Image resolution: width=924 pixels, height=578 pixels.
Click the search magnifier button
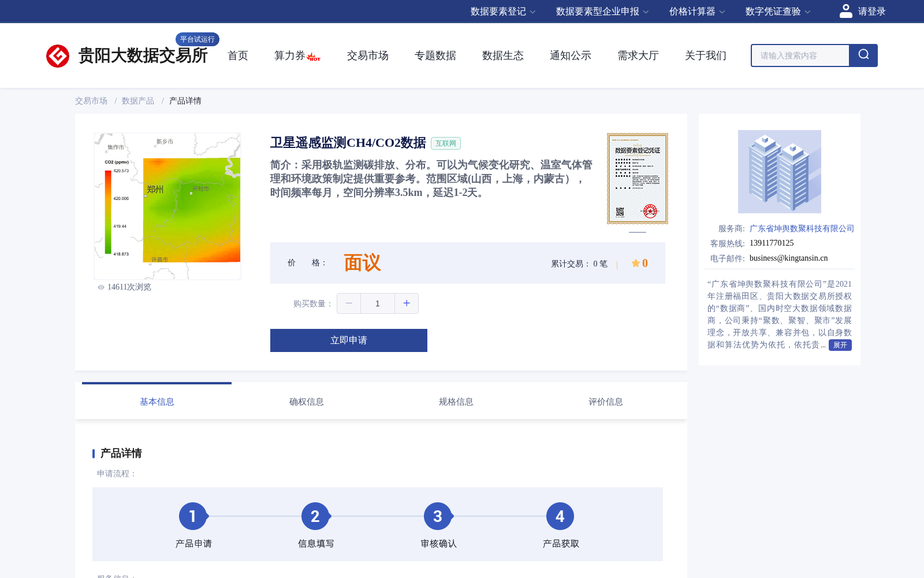coord(863,55)
